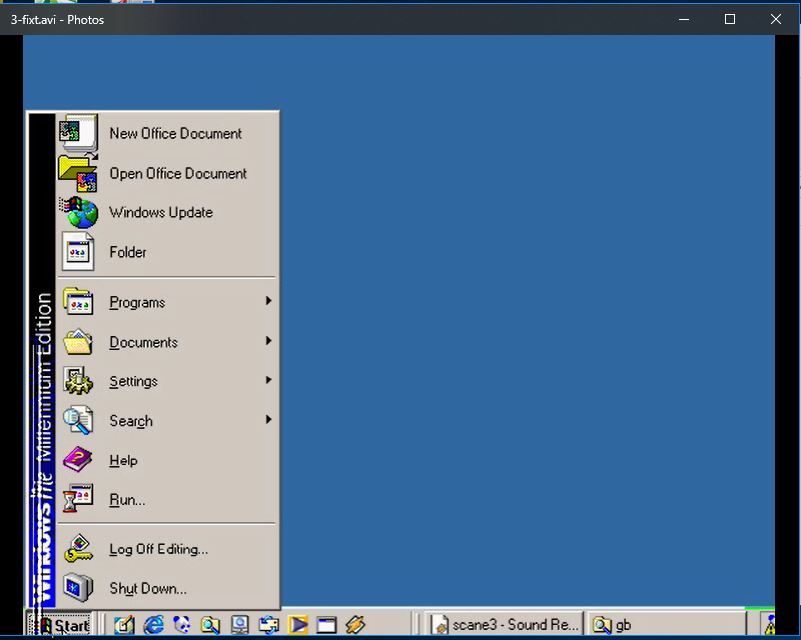
Task: Click the Open Office Document folder icon
Action: 78,173
